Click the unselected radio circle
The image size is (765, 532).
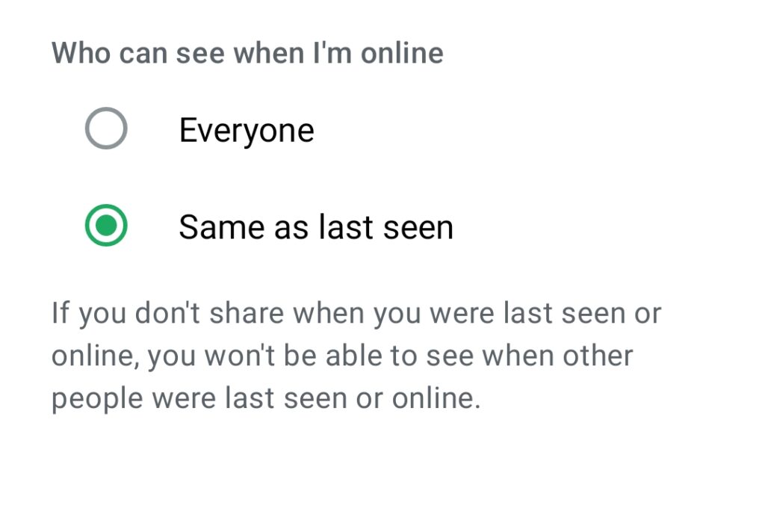click(106, 129)
